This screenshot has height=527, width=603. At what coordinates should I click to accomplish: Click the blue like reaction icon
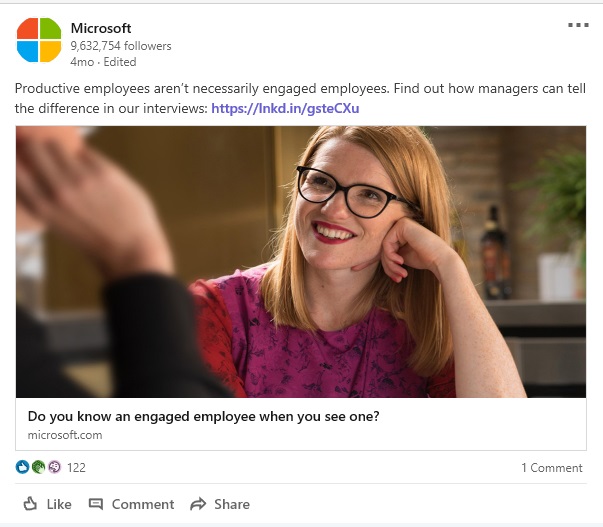pyautogui.click(x=22, y=467)
